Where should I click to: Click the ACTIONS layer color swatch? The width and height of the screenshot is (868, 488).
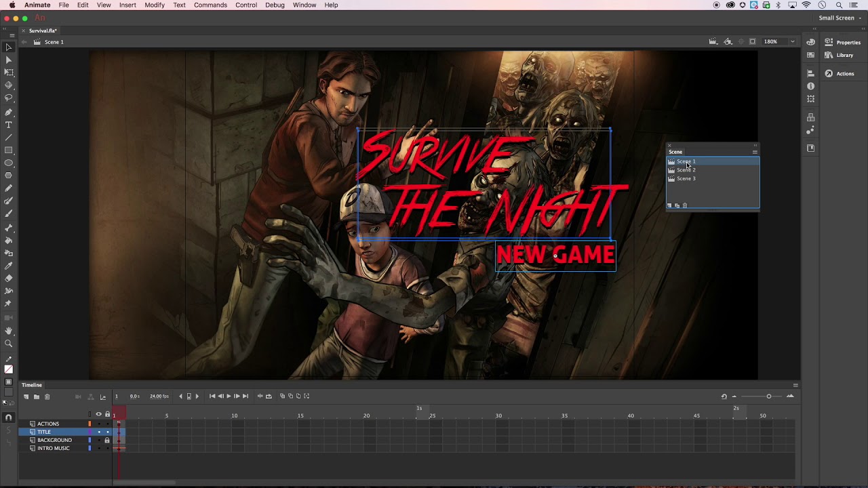point(90,424)
